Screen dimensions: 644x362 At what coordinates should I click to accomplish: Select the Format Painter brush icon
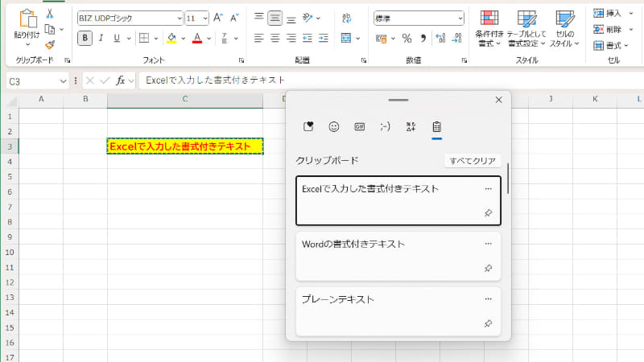[x=50, y=44]
